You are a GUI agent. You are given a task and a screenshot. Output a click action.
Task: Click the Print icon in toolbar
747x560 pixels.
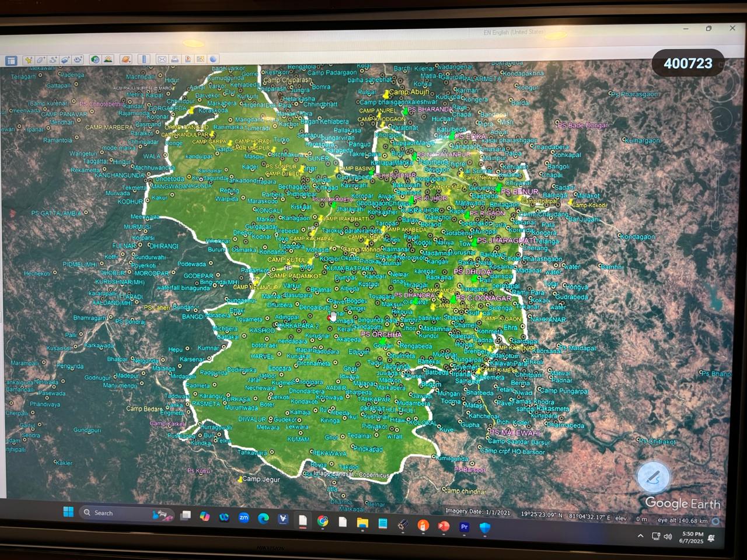[x=174, y=60]
